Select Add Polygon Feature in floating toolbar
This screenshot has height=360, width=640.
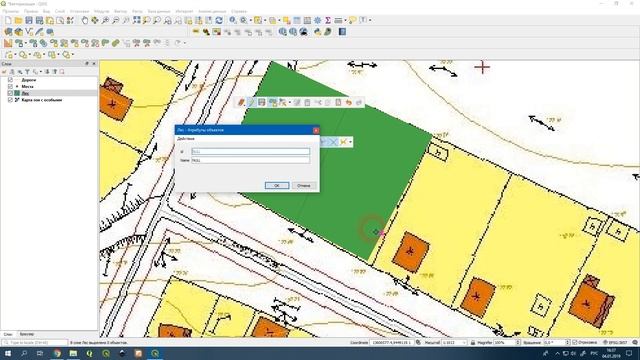pyautogui.click(x=272, y=102)
